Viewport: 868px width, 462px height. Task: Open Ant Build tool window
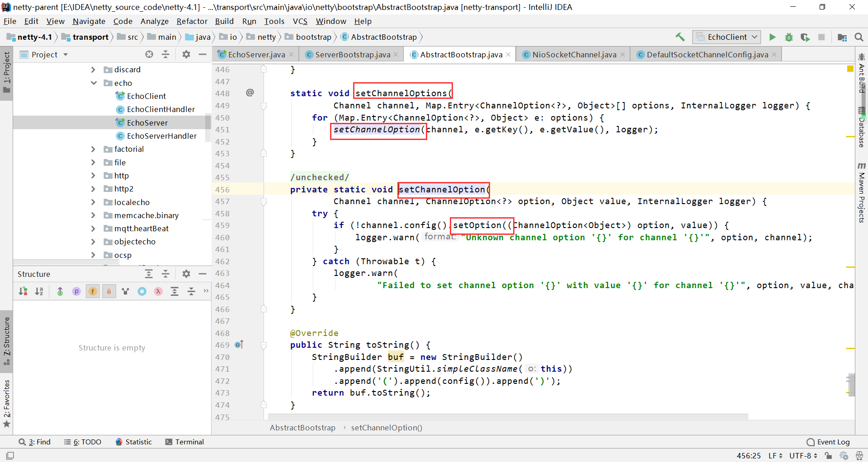coord(862,73)
